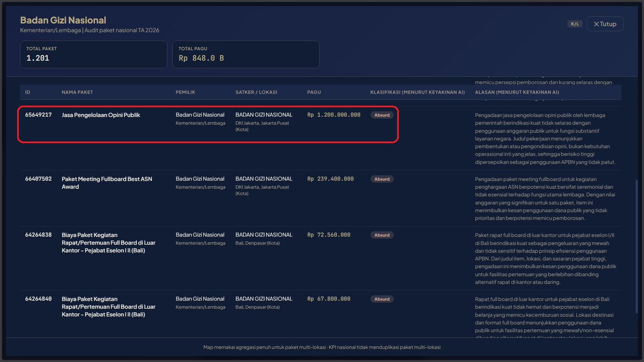644x362 pixels.
Task: Open Paket Meeting Fullboard Best ASN Award
Action: click(x=107, y=183)
